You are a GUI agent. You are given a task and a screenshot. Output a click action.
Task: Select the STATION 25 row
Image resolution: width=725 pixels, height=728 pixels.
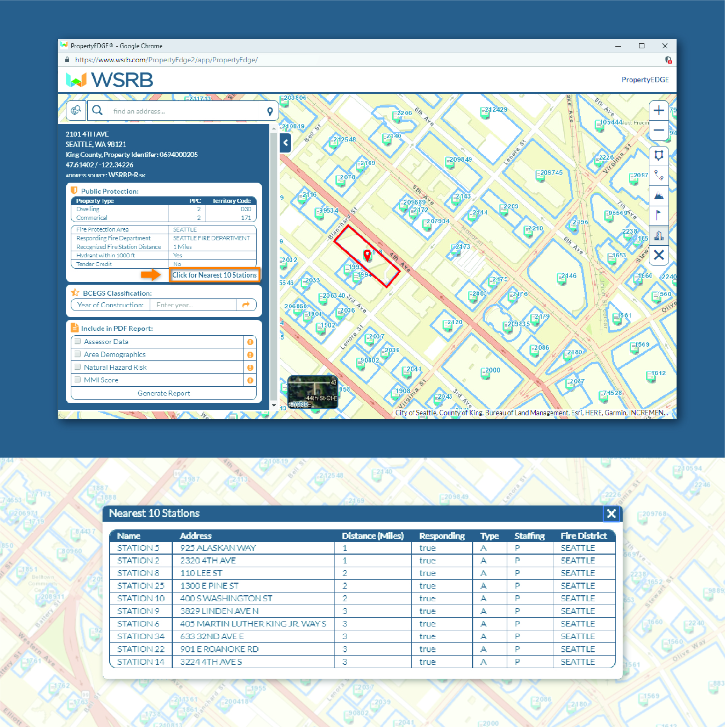[x=362, y=586]
